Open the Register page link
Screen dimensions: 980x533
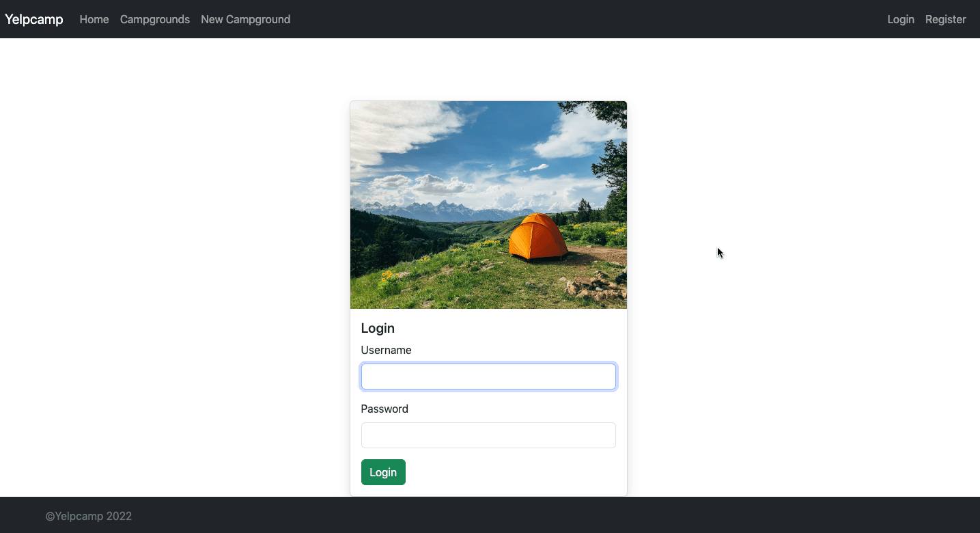click(945, 19)
